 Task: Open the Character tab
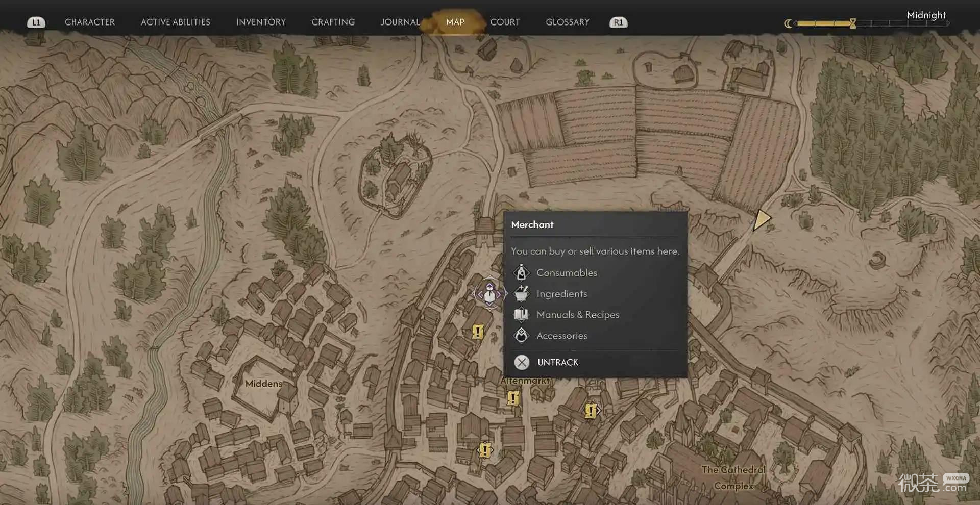tap(90, 22)
